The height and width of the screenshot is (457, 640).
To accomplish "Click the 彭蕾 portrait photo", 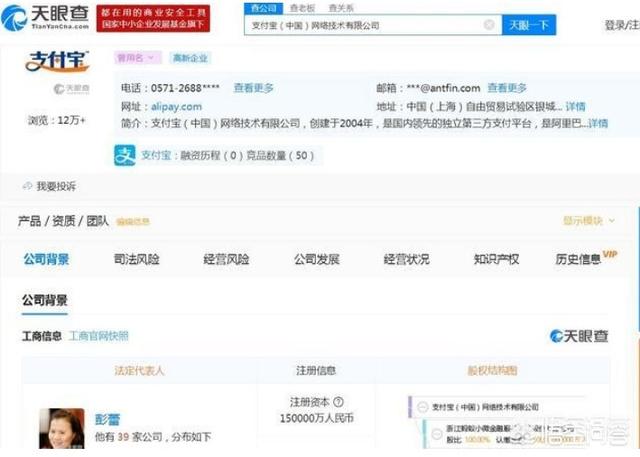I will tap(62, 428).
